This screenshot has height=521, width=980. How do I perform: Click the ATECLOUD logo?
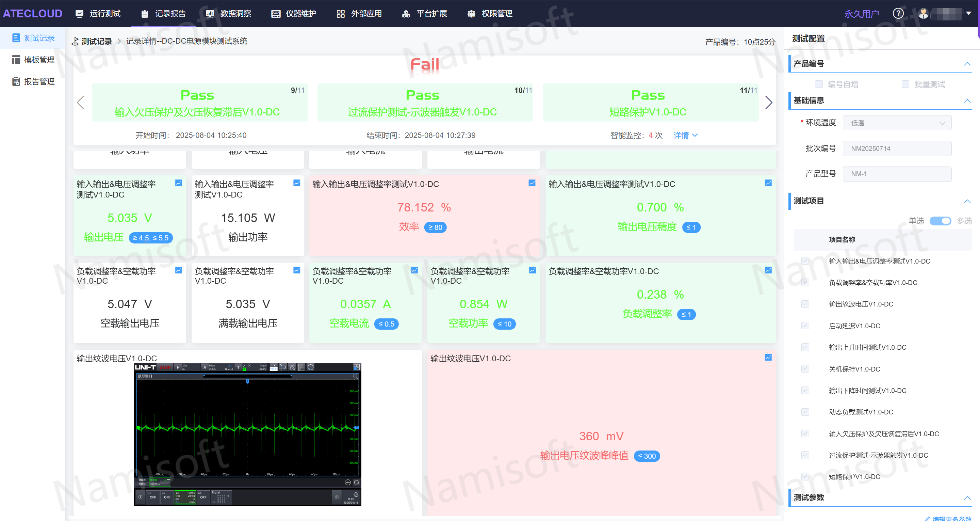(x=33, y=14)
